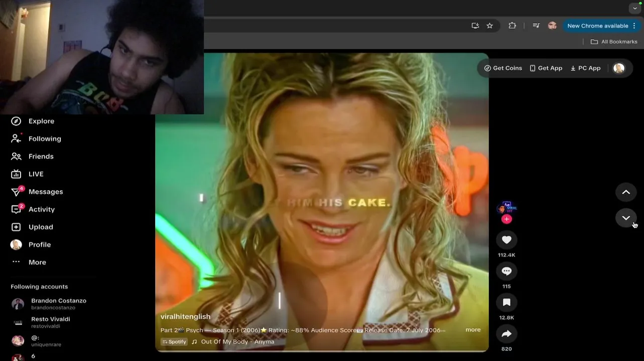The width and height of the screenshot is (644, 361).
Task: Go to the next video
Action: click(626, 218)
